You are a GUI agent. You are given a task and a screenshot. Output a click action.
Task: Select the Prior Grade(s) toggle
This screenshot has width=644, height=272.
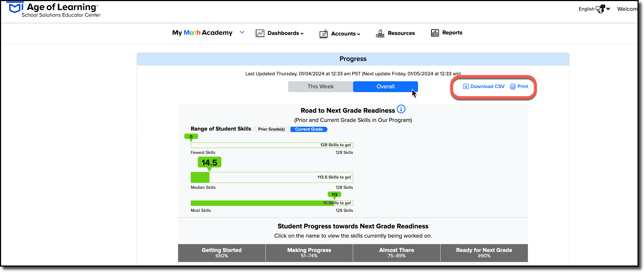(x=271, y=129)
